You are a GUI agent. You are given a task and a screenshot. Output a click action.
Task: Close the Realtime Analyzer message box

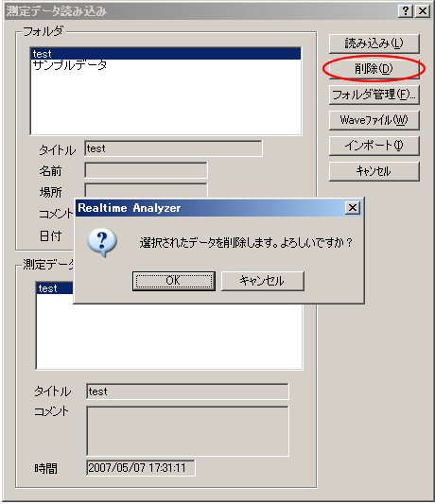coord(353,208)
